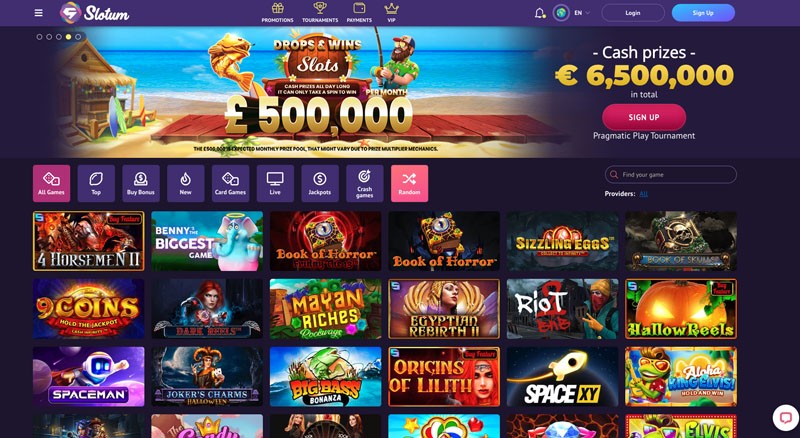800x438 pixels.
Task: Open Payments wallet icon
Action: pos(359,8)
